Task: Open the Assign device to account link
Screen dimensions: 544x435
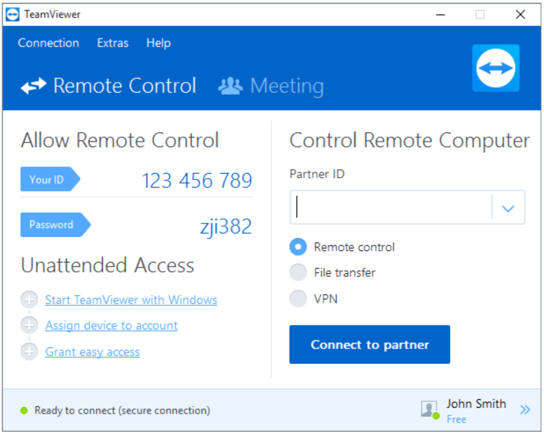Action: pos(111,325)
